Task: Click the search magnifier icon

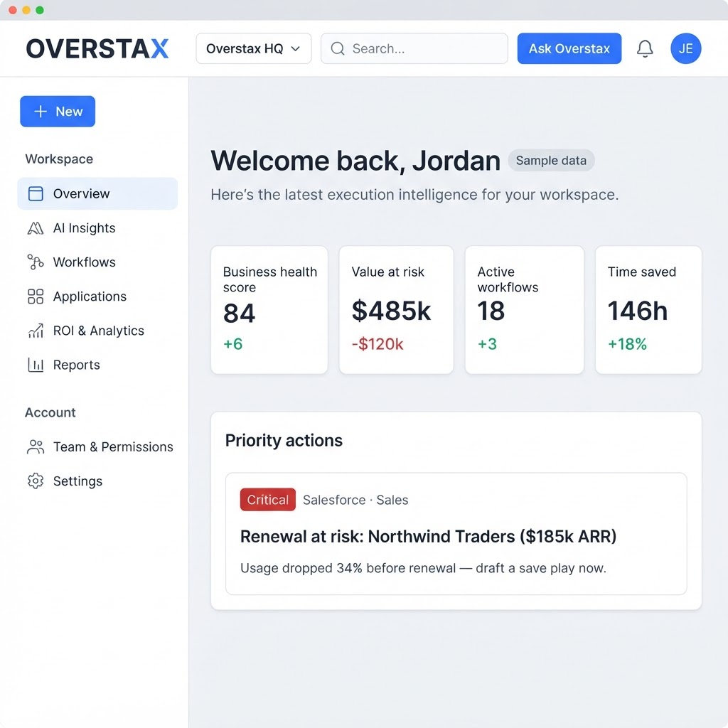Action: tap(338, 48)
